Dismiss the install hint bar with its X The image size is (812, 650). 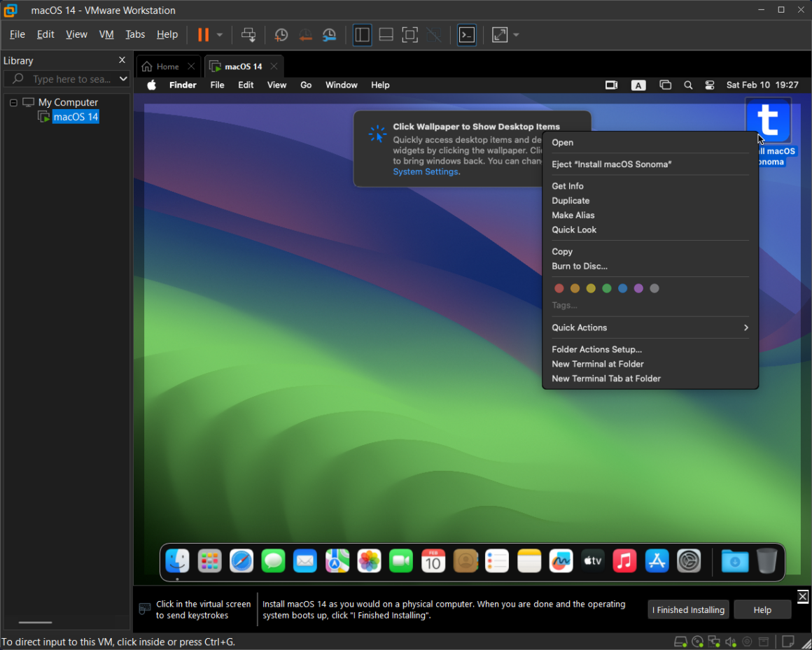coord(803,597)
